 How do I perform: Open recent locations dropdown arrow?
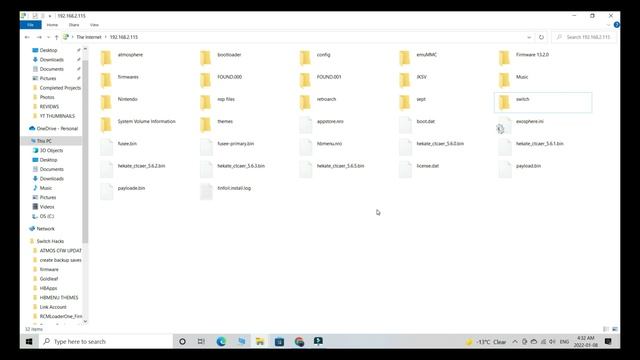point(48,37)
